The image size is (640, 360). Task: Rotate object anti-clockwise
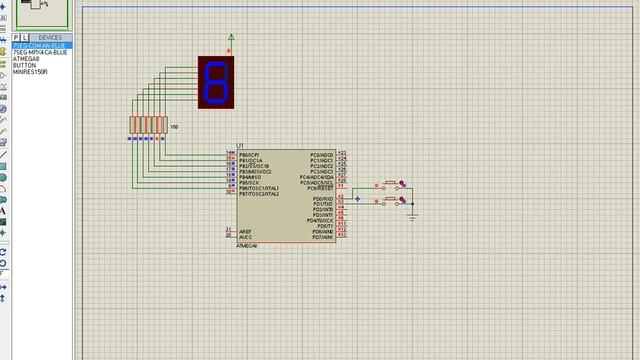tap(3, 263)
